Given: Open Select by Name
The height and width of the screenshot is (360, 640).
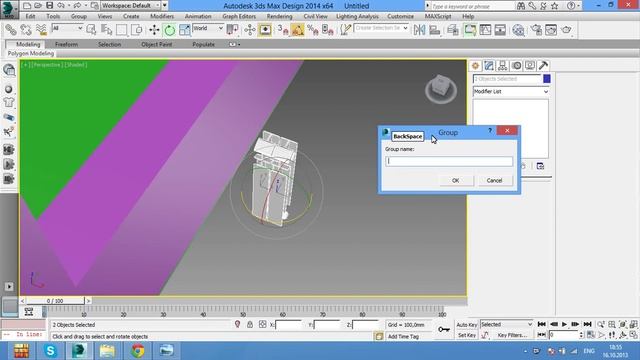Looking at the screenshot, I should click(107, 30).
